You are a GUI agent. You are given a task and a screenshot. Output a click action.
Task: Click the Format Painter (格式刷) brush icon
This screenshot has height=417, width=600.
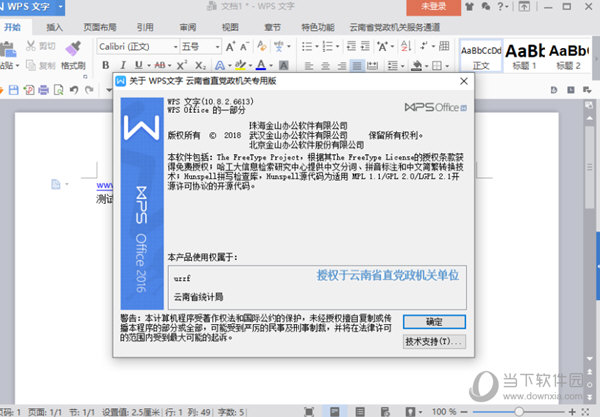[73, 48]
